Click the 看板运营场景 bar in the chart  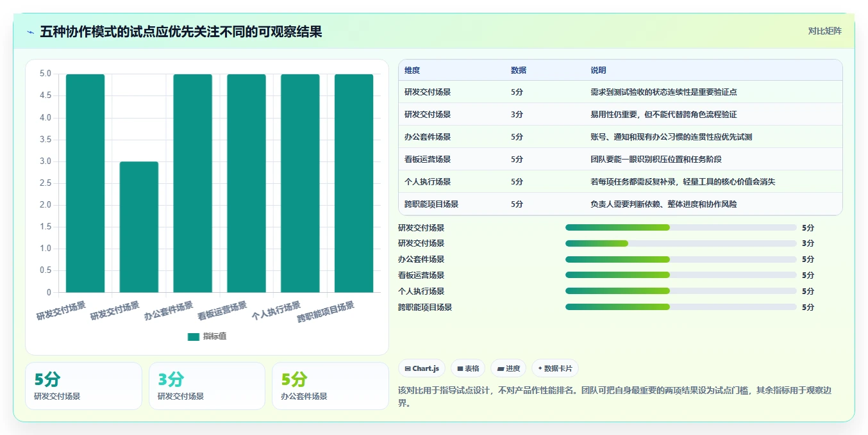pos(246,183)
